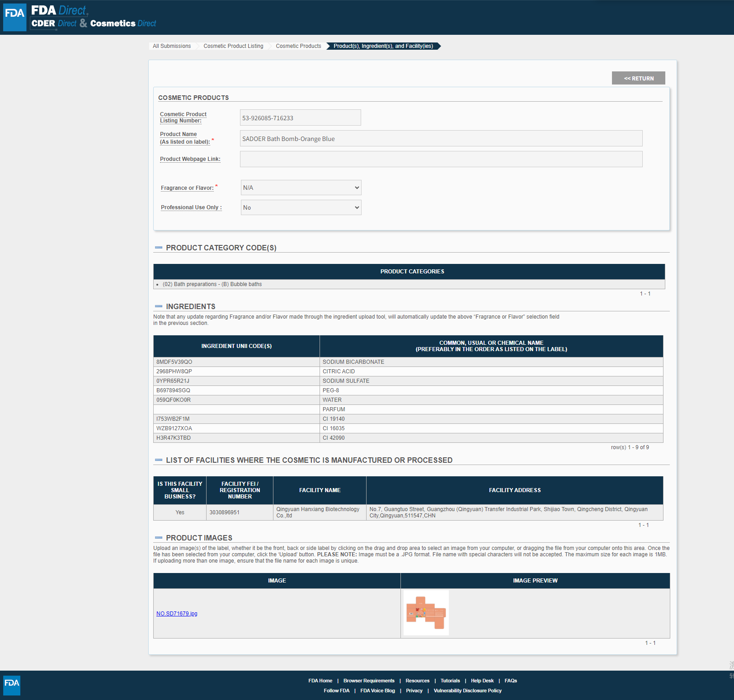Click the Product Name input field

(441, 139)
